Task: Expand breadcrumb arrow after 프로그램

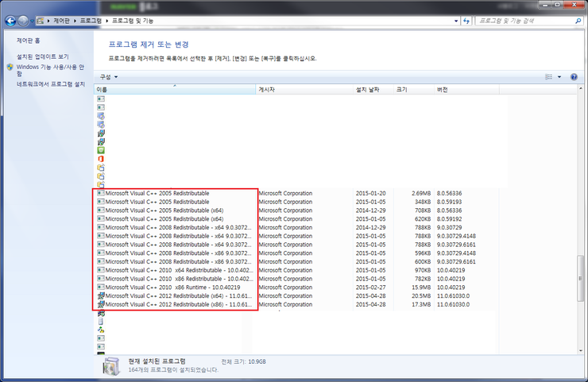Action: pyautogui.click(x=107, y=21)
